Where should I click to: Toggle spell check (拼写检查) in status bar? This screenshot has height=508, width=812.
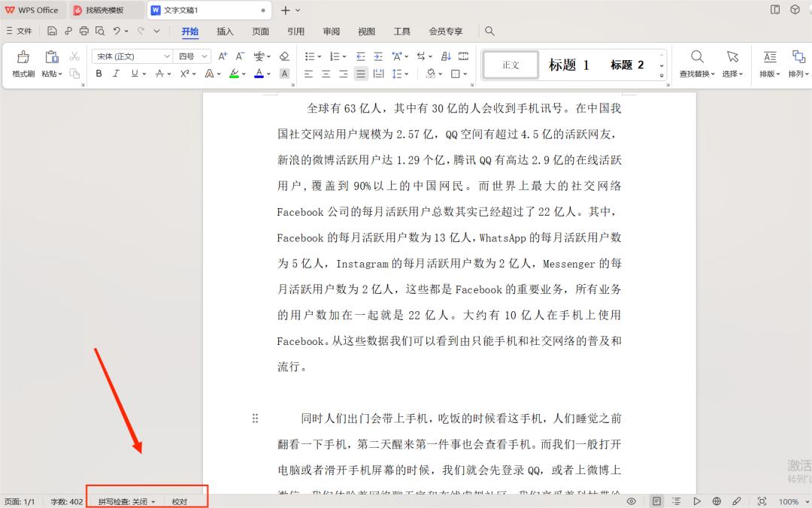click(x=124, y=500)
